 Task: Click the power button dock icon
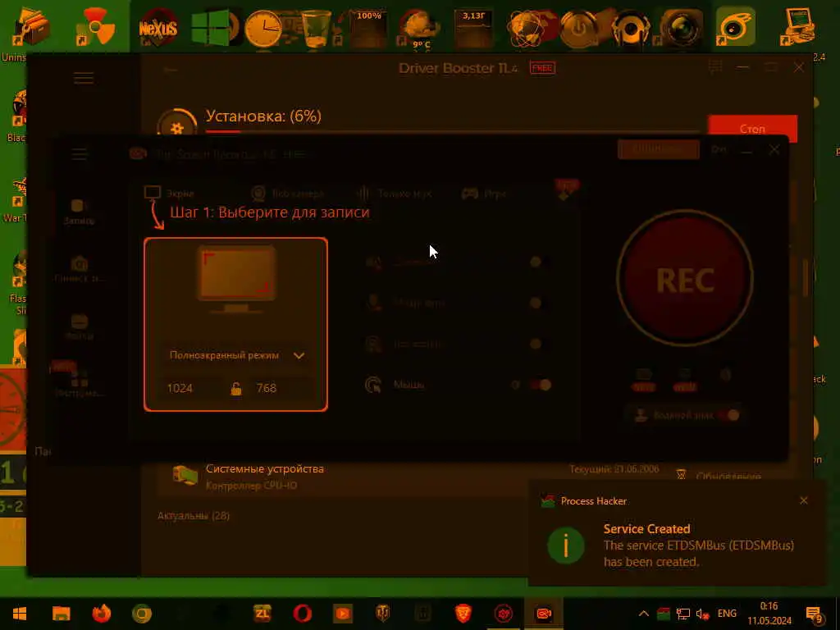pyautogui.click(x=578, y=28)
